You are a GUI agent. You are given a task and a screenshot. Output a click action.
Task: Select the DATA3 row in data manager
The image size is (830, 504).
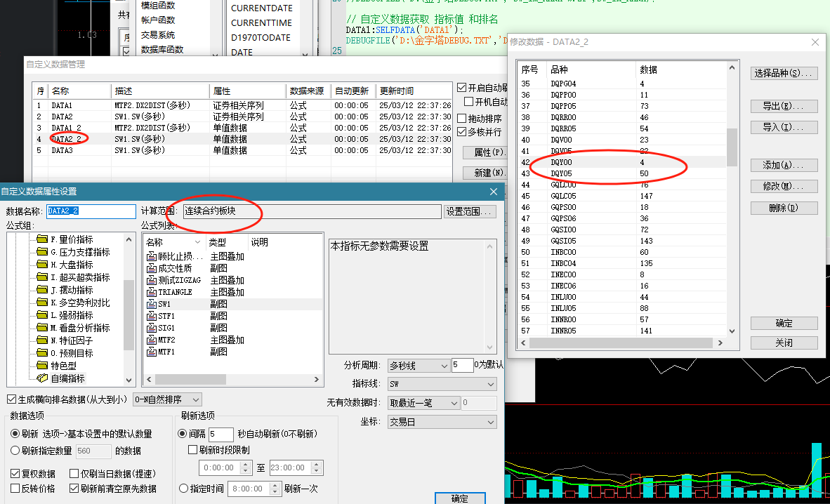[242, 150]
